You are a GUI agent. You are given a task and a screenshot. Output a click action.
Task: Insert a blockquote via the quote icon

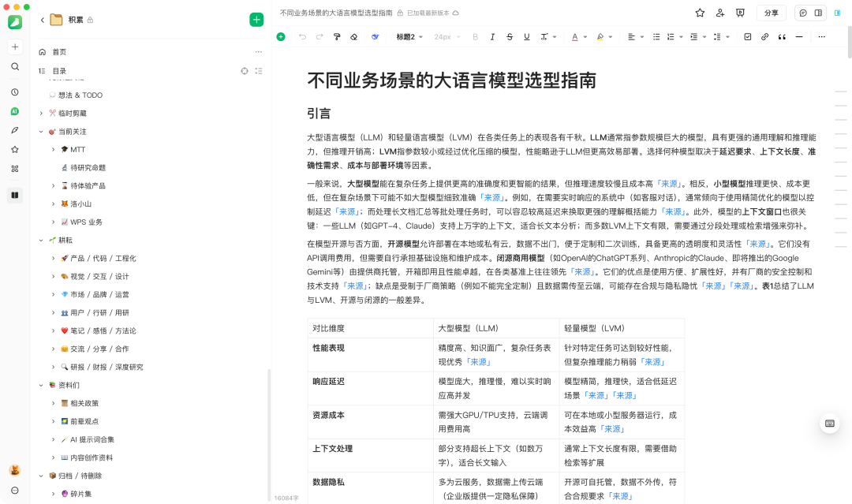[780, 36]
